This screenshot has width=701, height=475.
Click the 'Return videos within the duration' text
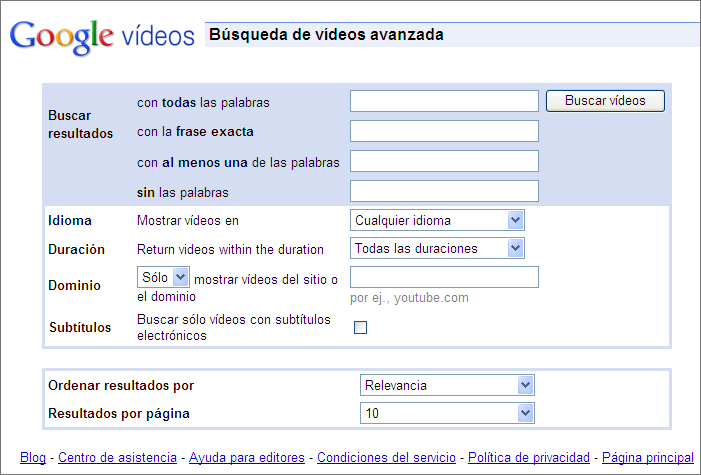tap(230, 249)
